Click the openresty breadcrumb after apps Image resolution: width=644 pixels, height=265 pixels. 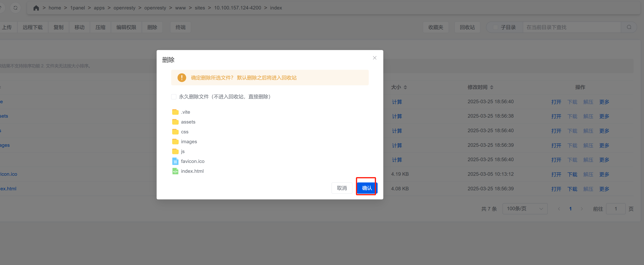(124, 8)
